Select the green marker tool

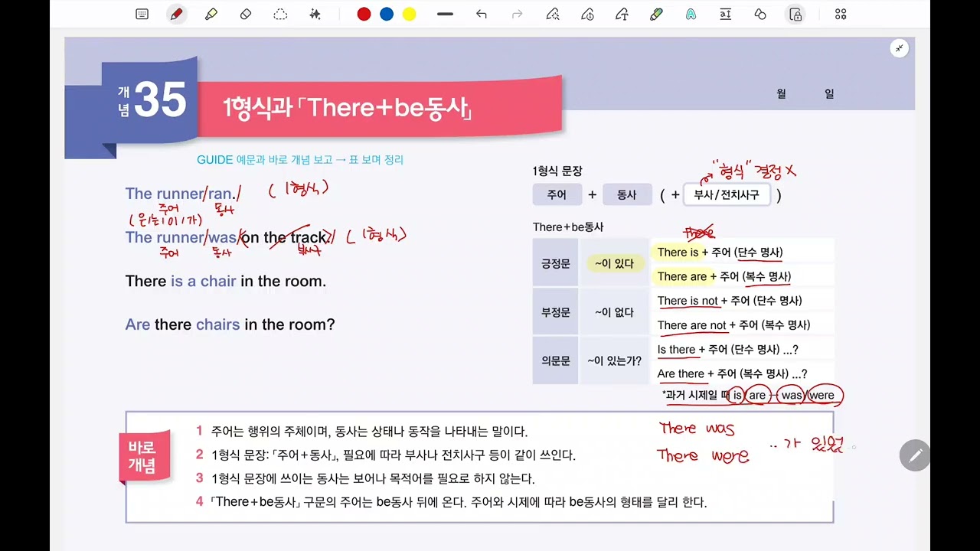(x=656, y=14)
